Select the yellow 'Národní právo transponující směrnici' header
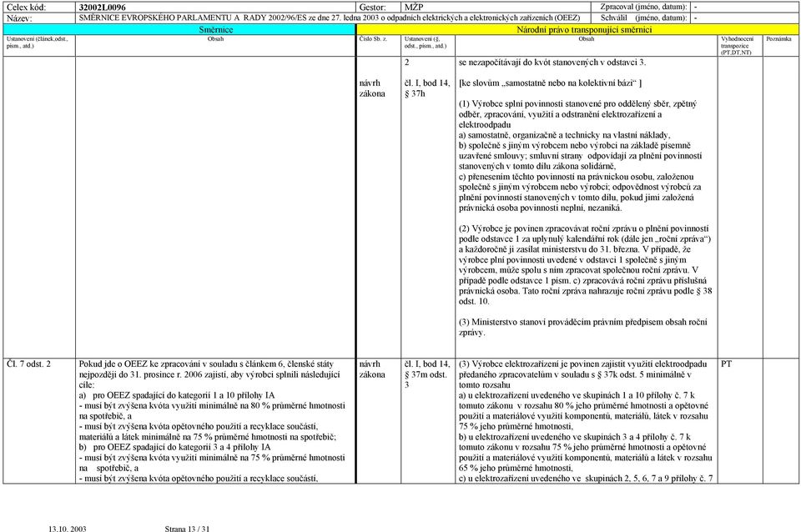The image size is (801, 532). [x=584, y=30]
